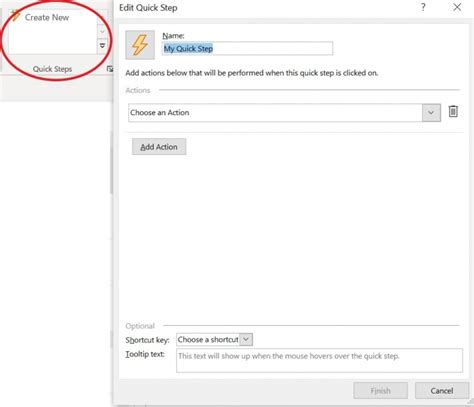Open the Choose an Action dropdown
The image size is (474, 407).
284,113
